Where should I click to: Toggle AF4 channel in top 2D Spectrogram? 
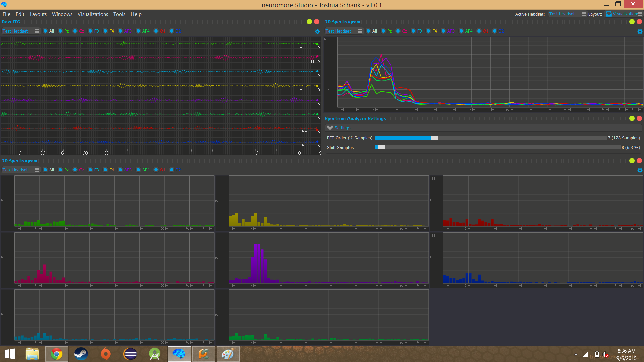coord(461,31)
